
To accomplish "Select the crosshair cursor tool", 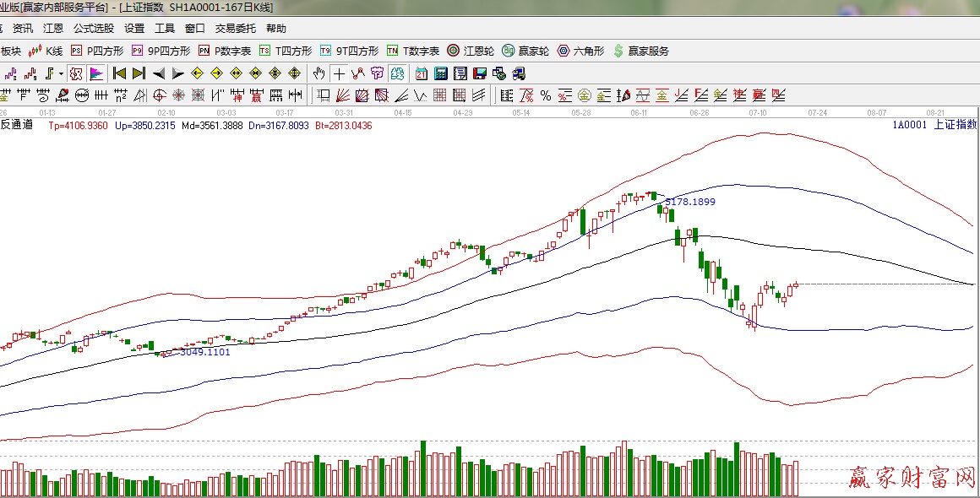I will tap(338, 73).
